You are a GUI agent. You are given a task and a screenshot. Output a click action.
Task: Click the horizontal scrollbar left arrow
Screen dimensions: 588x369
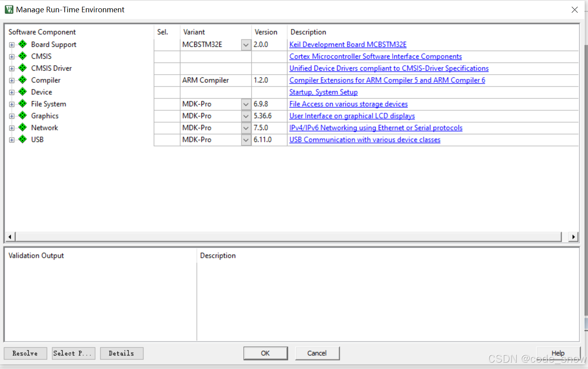click(10, 237)
